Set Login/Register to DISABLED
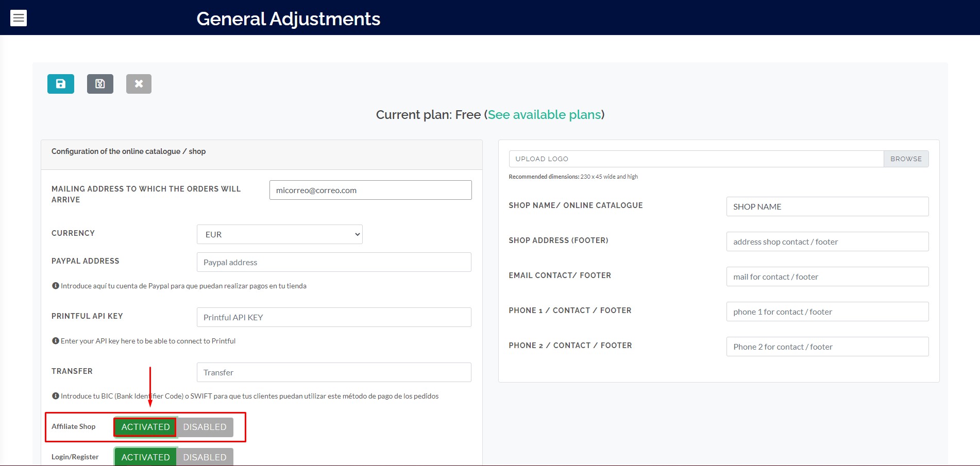Screen dimensions: 980x466 click(x=205, y=457)
